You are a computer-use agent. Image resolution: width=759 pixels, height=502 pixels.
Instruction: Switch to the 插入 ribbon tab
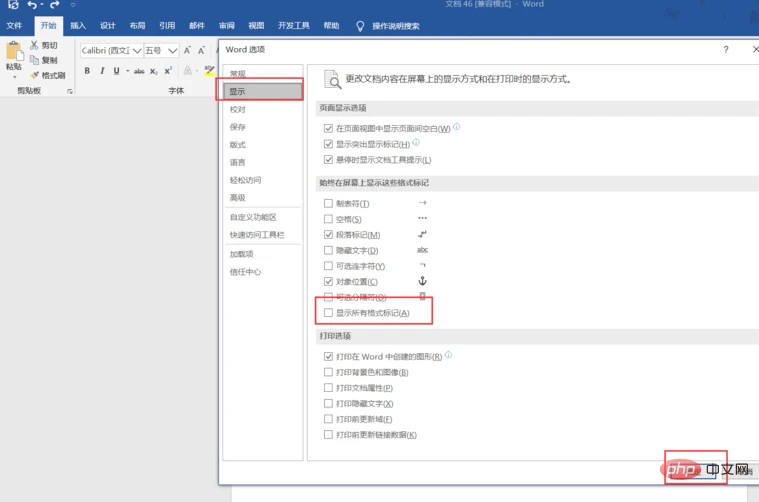(x=77, y=26)
